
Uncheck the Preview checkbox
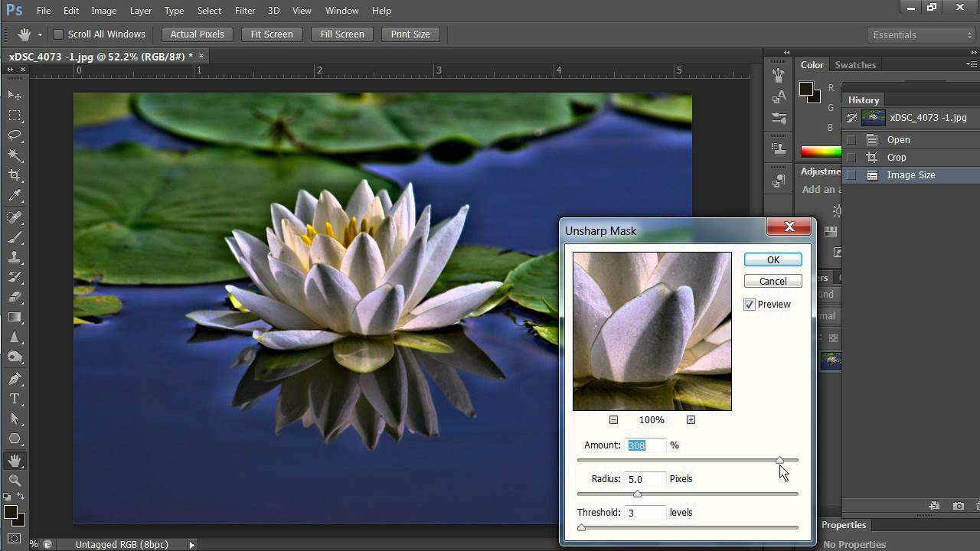click(750, 305)
